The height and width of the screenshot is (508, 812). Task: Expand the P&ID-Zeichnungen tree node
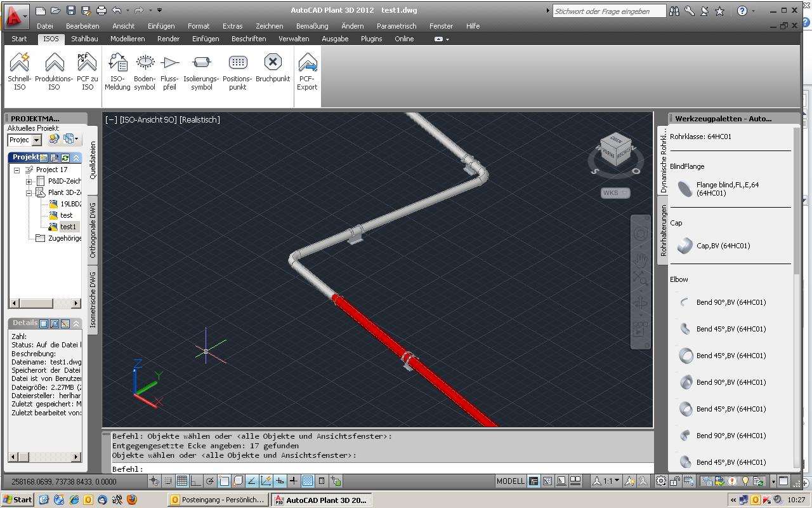click(29, 182)
